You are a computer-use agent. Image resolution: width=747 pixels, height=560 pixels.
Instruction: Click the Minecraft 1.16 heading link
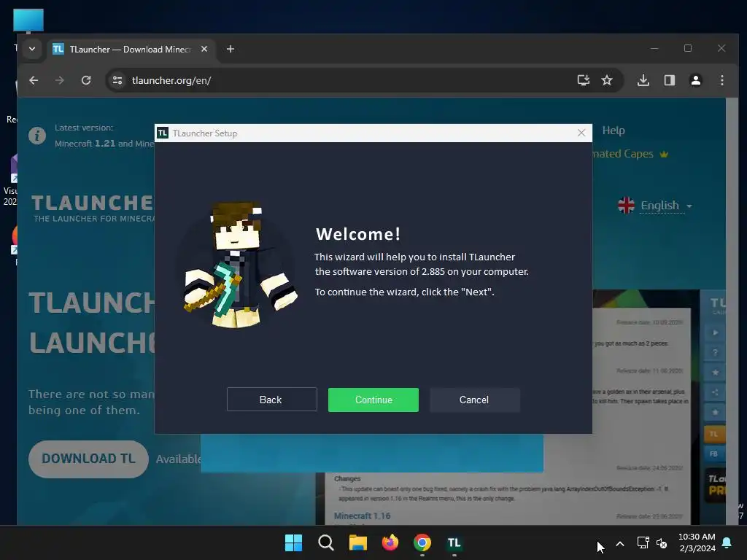tap(362, 516)
